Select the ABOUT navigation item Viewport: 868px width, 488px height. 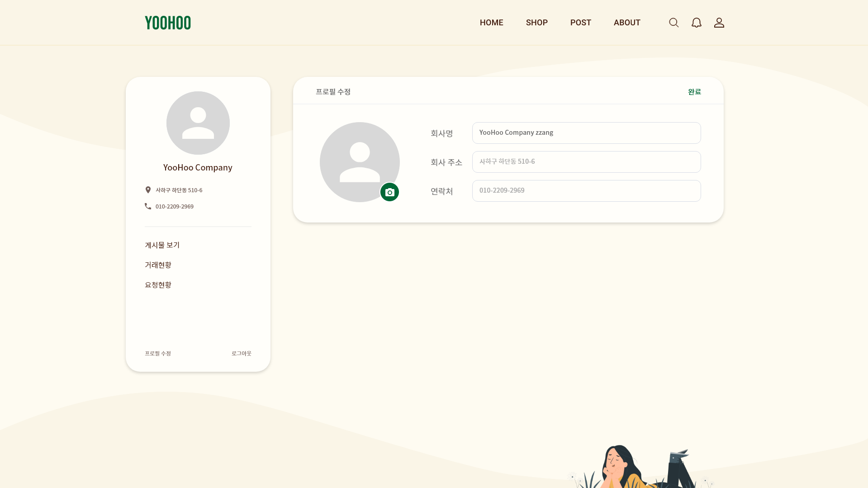tap(627, 22)
